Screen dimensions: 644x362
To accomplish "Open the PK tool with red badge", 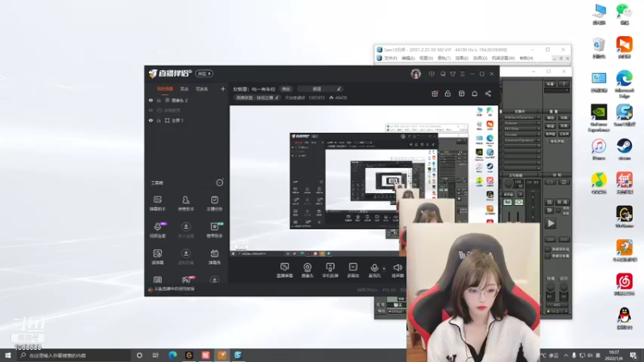I will coord(186,280).
